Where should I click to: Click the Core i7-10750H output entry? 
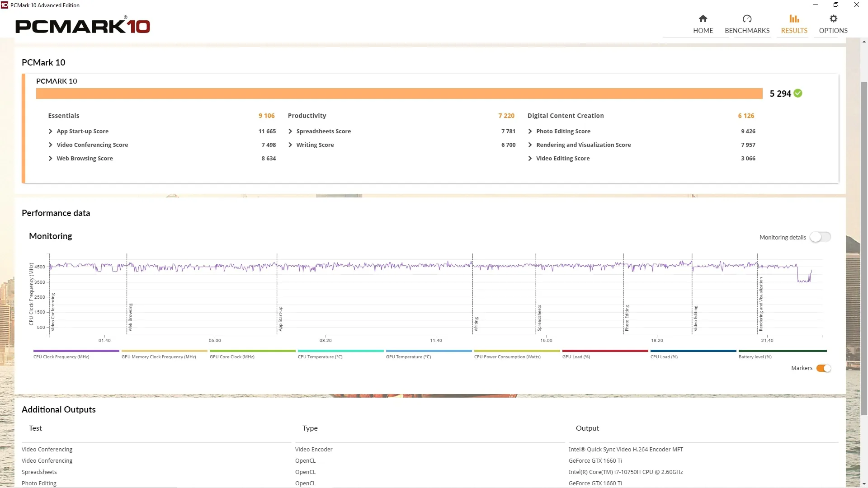point(626,472)
